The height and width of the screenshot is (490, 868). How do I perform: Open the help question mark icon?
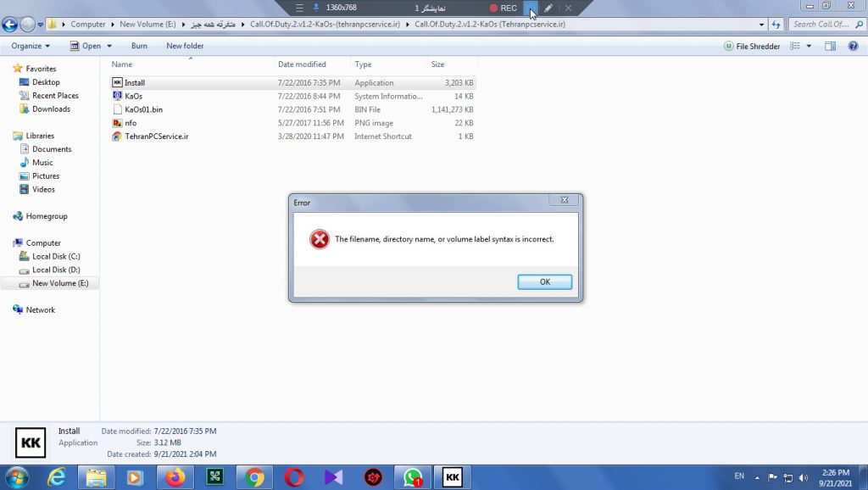(853, 46)
